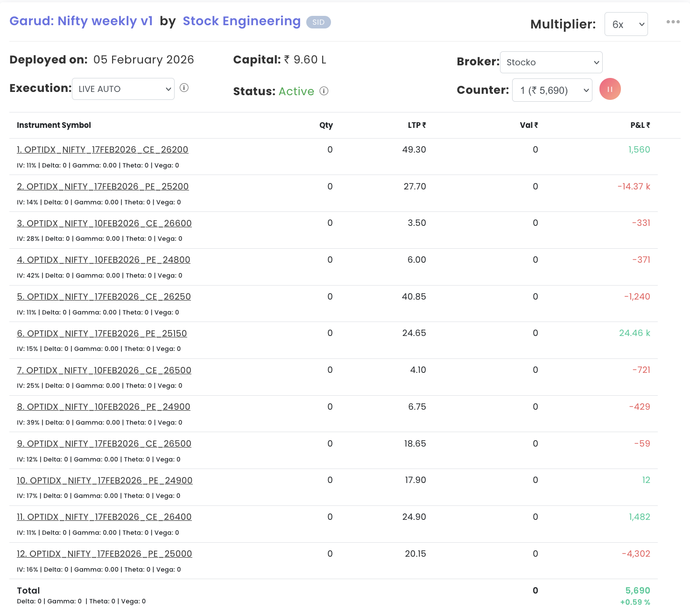690x616 pixels.
Task: Open the 10FEB2026 CE 26600 instrument
Action: (104, 224)
